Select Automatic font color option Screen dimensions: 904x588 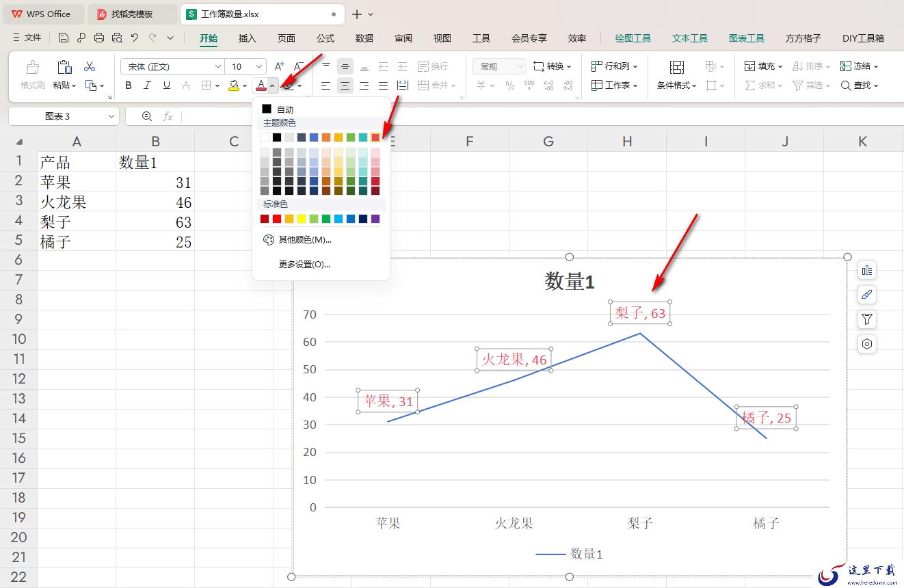278,109
